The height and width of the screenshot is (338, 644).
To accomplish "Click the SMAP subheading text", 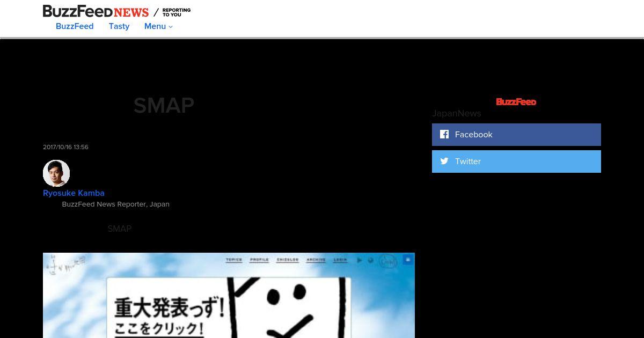I will [119, 229].
